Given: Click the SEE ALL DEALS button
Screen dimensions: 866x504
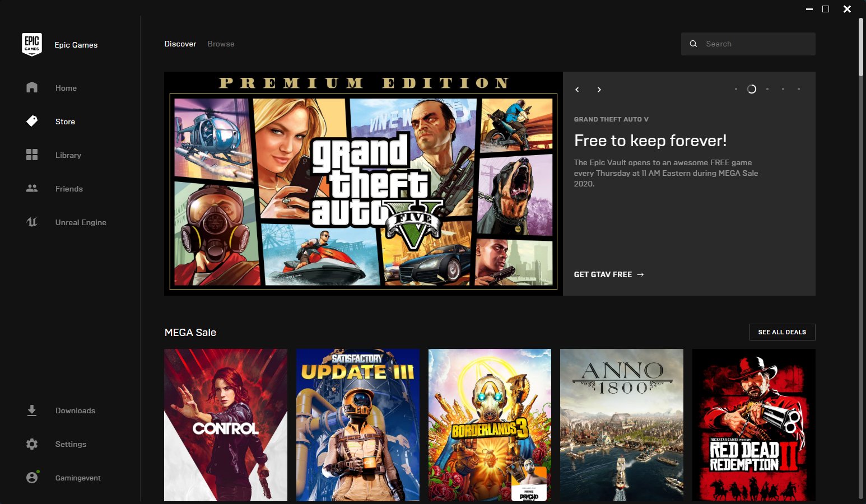Looking at the screenshot, I should [782, 332].
